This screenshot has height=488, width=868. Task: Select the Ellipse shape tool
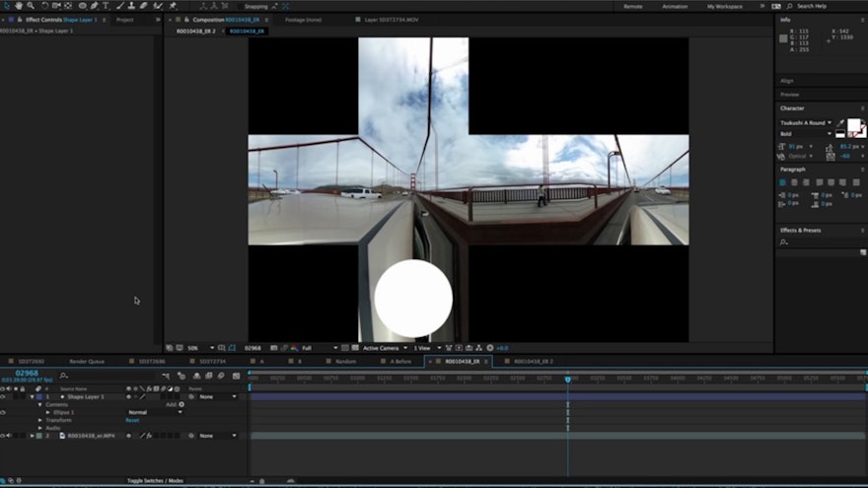[x=81, y=6]
